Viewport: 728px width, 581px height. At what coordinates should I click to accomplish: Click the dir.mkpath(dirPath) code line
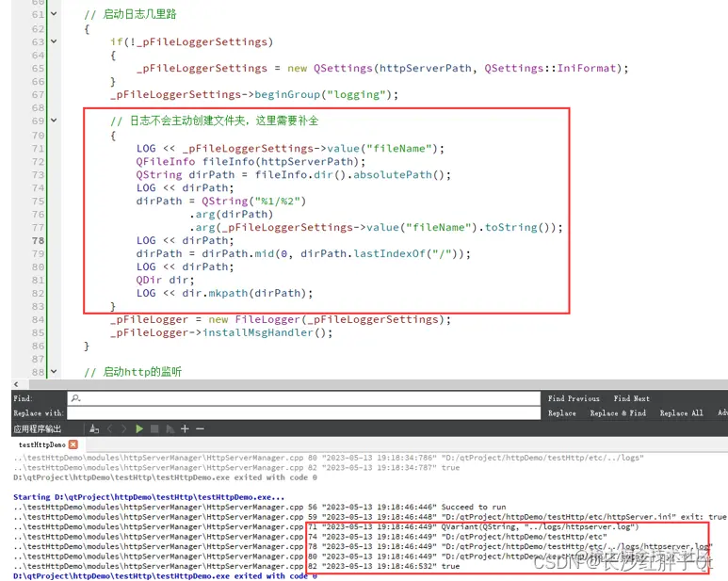click(225, 293)
